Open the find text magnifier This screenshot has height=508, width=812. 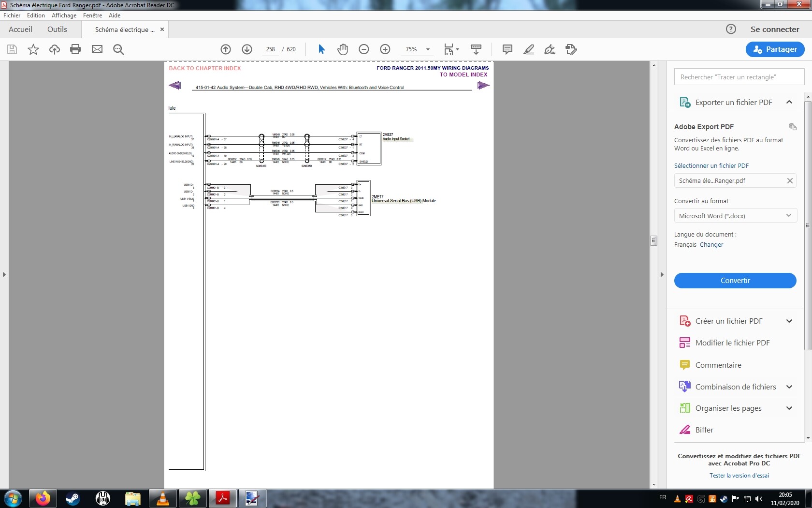tap(118, 49)
